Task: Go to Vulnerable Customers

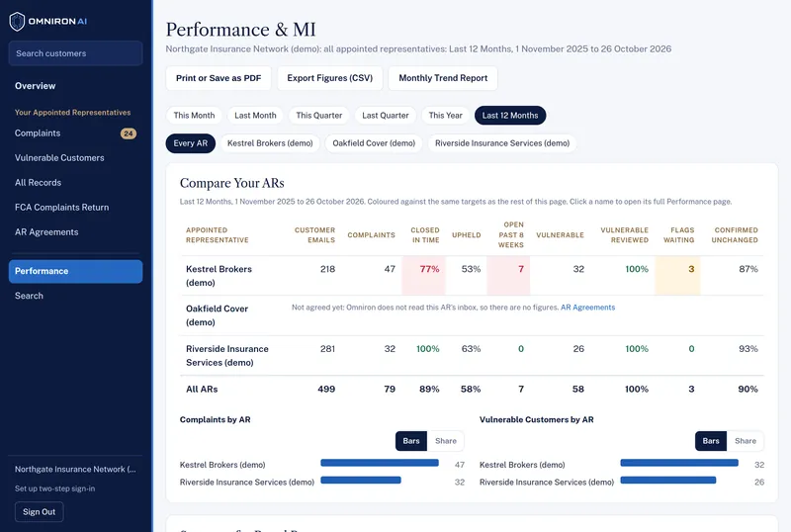Action: (59, 158)
